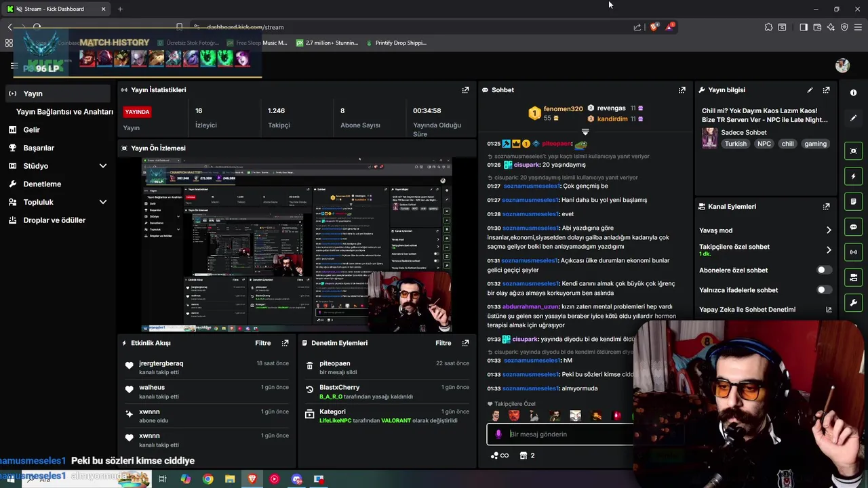Screen dimensions: 868x488
Task: Click microphone icon in message box
Action: pos(498,434)
